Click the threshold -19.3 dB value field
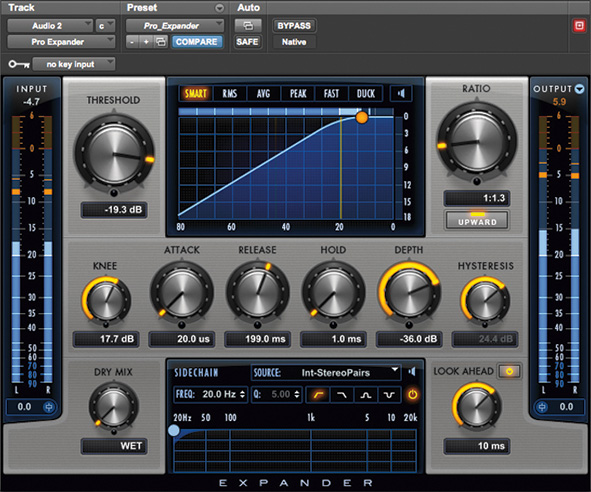 114,210
